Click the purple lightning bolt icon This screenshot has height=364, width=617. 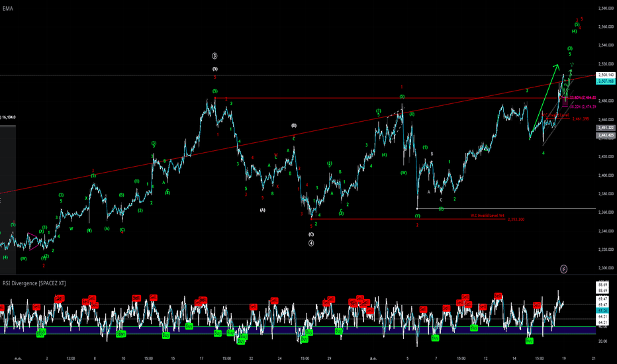(x=563, y=269)
